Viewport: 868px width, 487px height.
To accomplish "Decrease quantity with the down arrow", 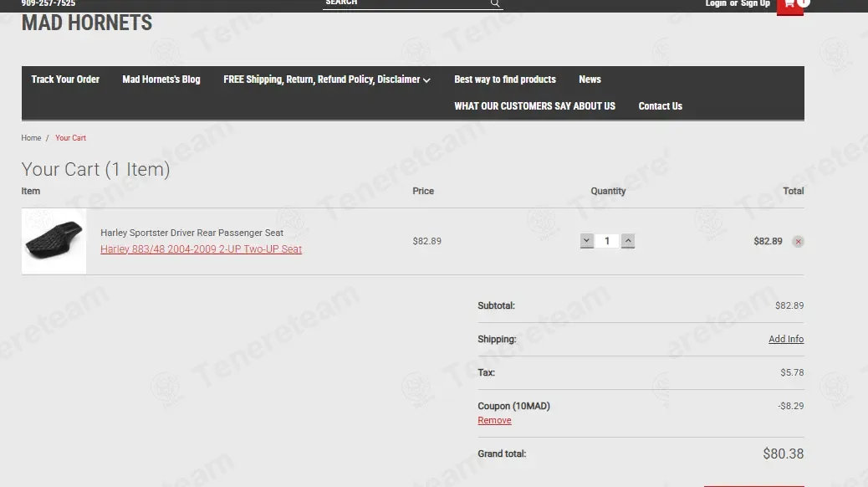I will tap(587, 241).
